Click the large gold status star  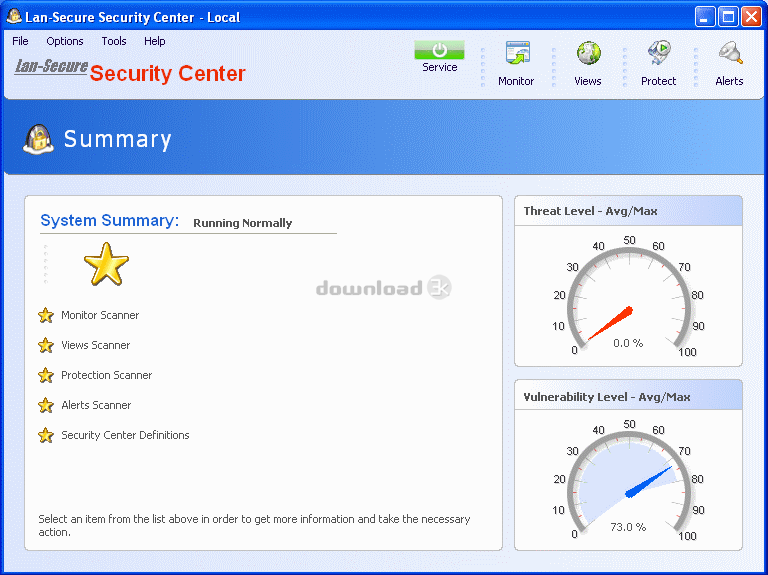coord(106,264)
